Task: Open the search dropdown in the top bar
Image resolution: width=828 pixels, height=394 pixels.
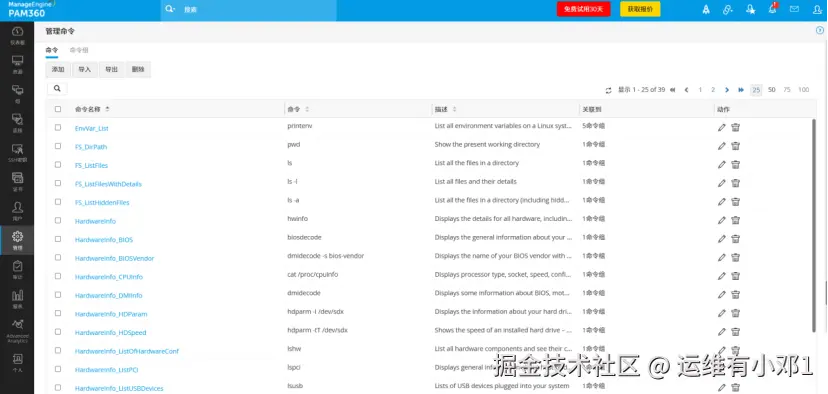Action: coord(170,10)
